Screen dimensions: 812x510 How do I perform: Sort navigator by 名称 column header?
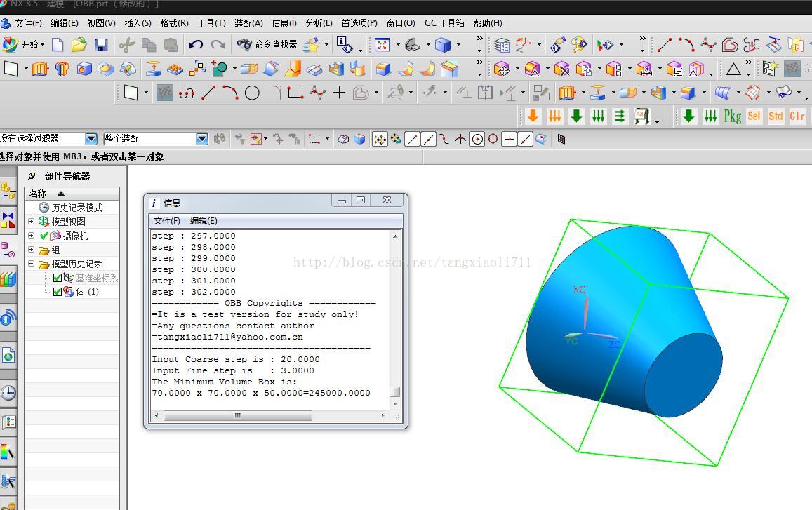pos(72,194)
